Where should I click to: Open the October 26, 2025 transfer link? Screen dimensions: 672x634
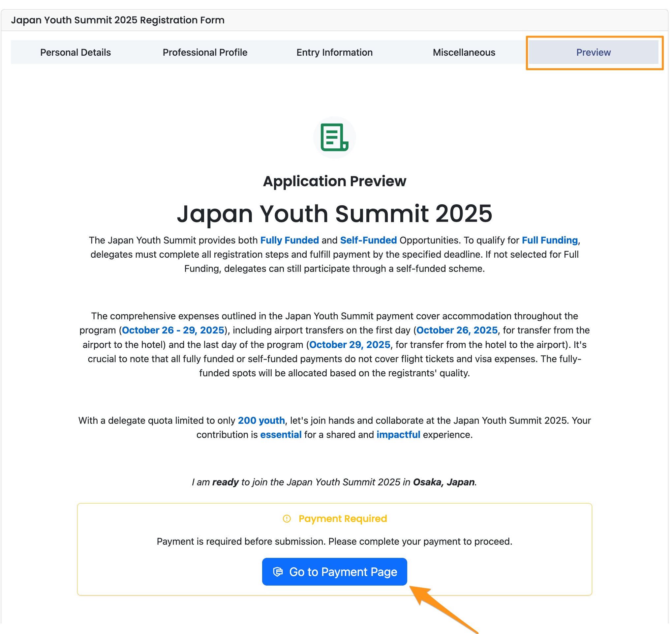pos(457,330)
